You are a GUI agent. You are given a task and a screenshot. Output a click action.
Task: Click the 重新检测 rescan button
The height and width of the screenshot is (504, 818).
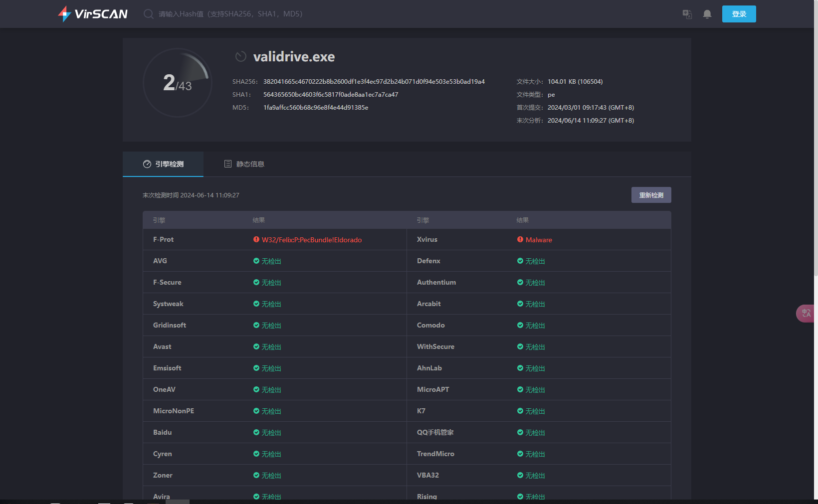pyautogui.click(x=651, y=195)
